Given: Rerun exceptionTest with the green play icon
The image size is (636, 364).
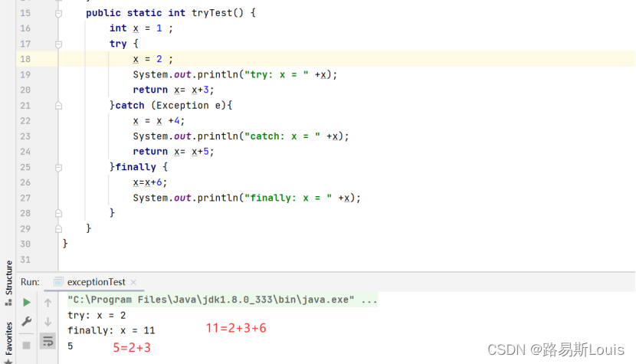Looking at the screenshot, I should coord(26,303).
